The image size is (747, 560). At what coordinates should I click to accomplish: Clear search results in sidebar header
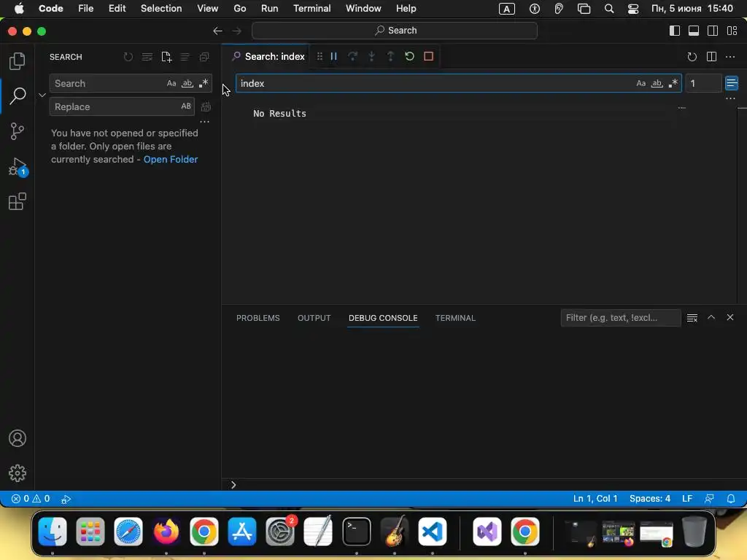click(147, 57)
